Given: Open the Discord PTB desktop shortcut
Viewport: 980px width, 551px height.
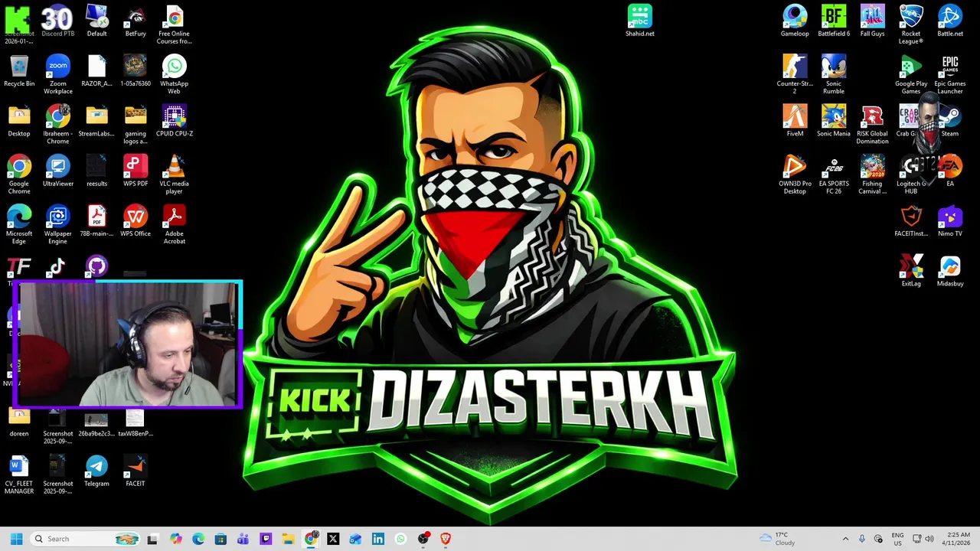Looking at the screenshot, I should [57, 21].
